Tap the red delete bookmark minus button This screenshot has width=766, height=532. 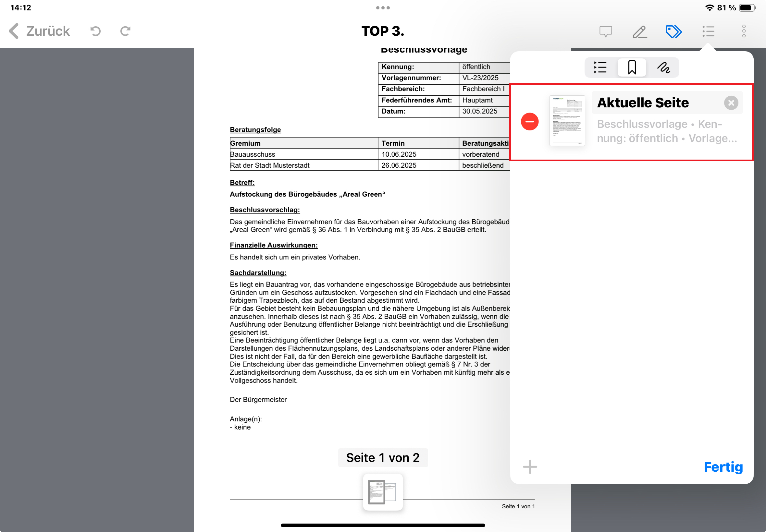tap(530, 121)
